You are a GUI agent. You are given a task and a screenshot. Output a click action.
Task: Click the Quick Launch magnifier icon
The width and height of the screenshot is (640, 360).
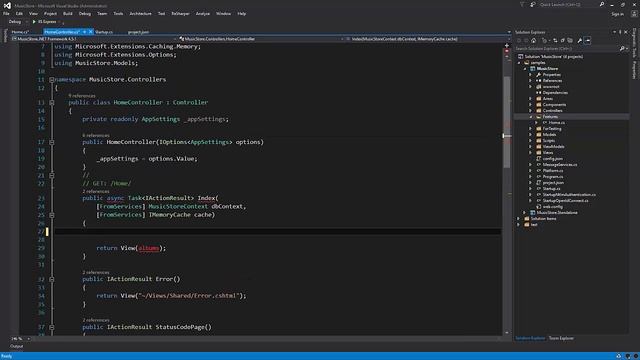[x=602, y=4]
